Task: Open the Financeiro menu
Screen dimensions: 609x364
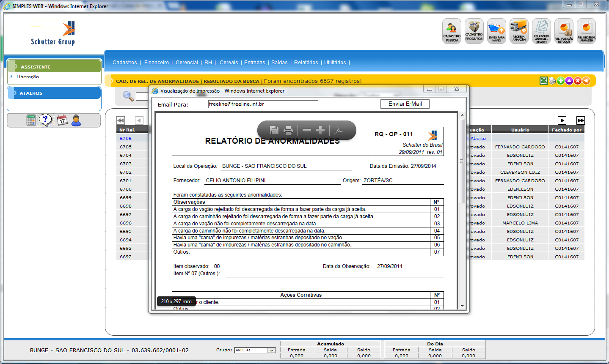Action: pos(156,63)
